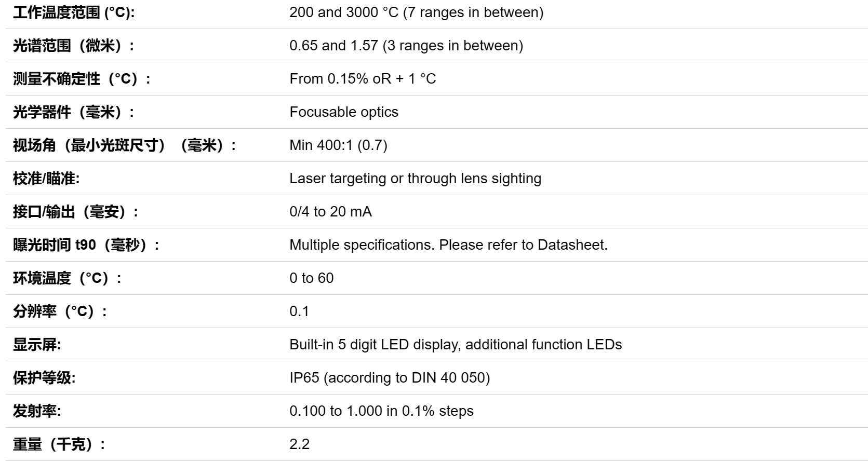
Task: Click the '0/4 to 20 mA' output value
Action: pyautogui.click(x=330, y=212)
